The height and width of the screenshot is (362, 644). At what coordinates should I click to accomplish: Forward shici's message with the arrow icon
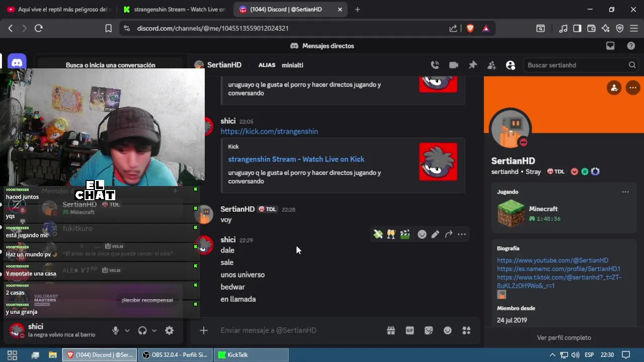(x=448, y=234)
